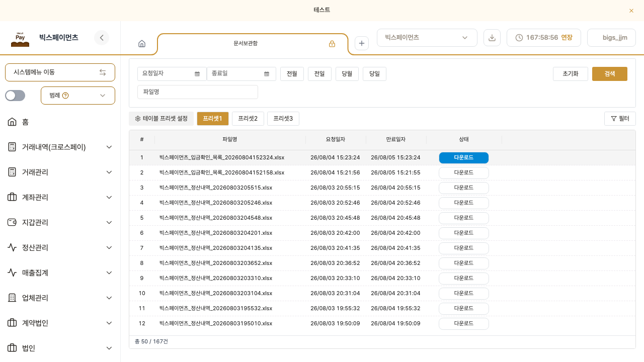Add a new tab with plus icon

pyautogui.click(x=362, y=43)
